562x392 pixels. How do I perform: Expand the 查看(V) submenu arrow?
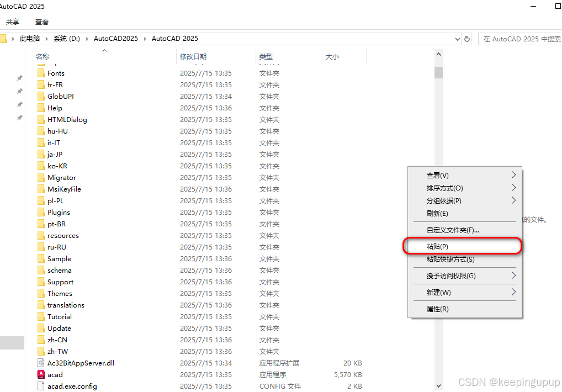[x=513, y=175]
